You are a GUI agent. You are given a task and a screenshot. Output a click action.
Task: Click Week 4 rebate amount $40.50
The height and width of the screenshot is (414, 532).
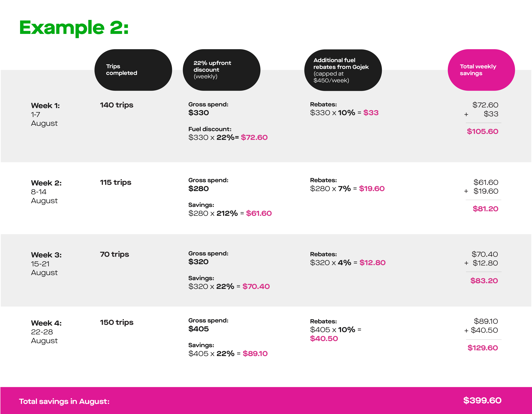324,338
